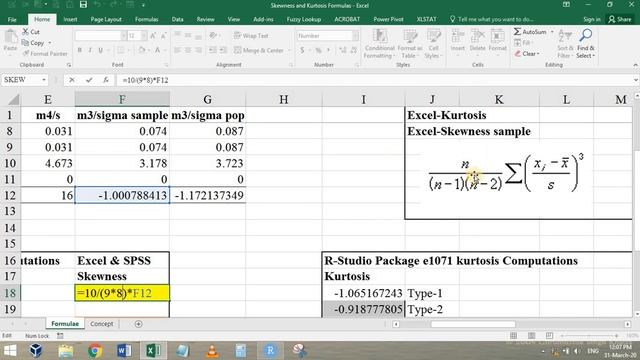Switch to the Concept sheet tab
The width and height of the screenshot is (640, 360).
pyautogui.click(x=102, y=324)
